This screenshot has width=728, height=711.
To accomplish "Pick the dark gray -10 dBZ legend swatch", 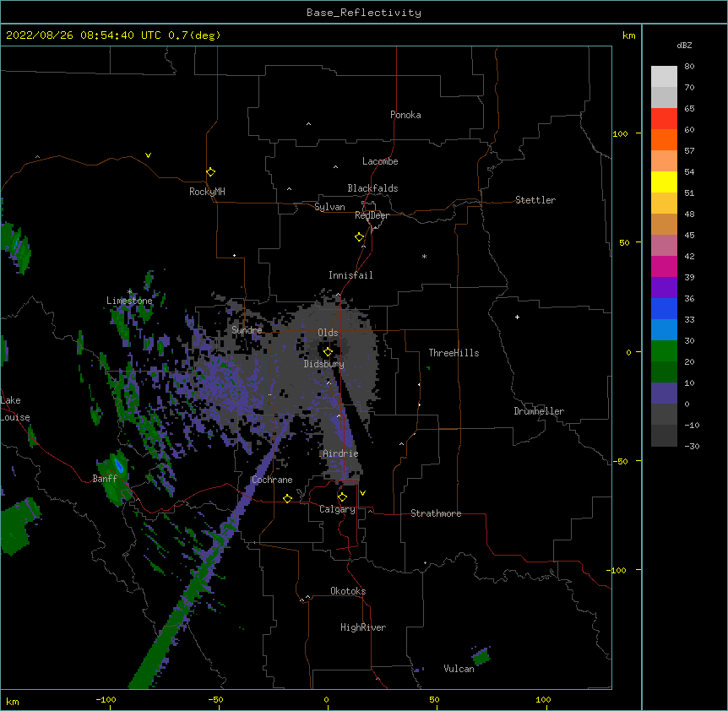I will click(664, 436).
